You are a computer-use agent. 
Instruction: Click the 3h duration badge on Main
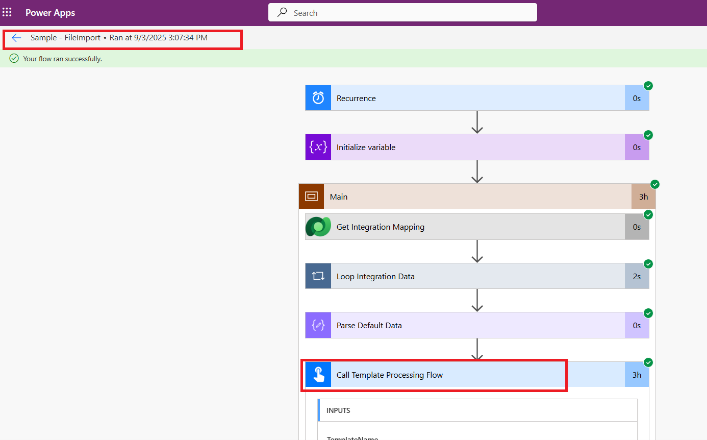(643, 197)
